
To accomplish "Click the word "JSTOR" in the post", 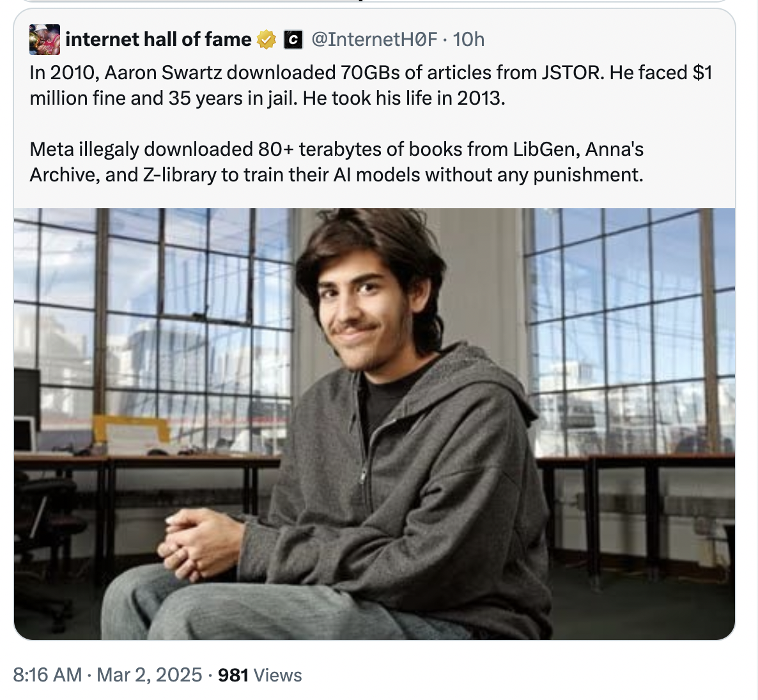I will click(x=571, y=73).
